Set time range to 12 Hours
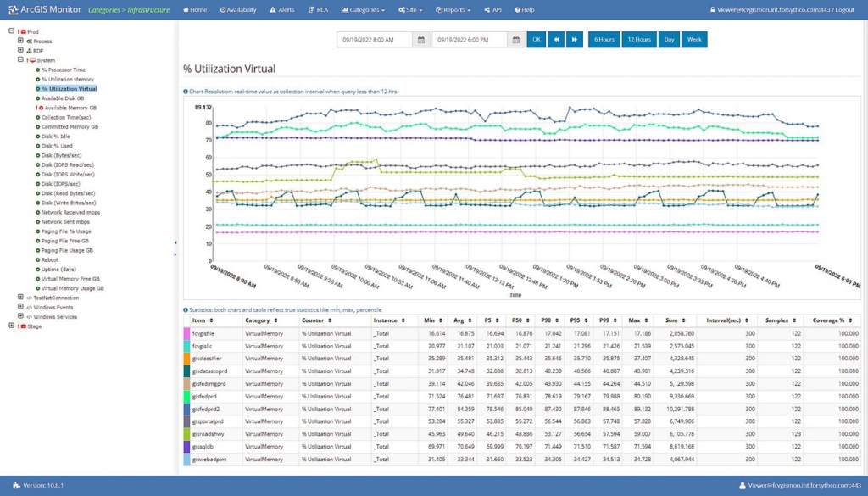Image resolution: width=868 pixels, height=496 pixels. [x=638, y=40]
